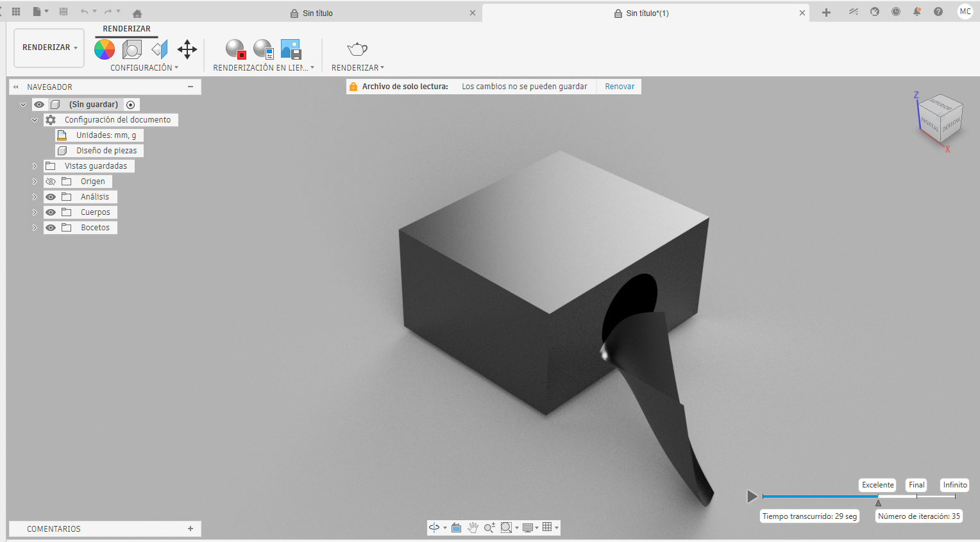980x542 pixels.
Task: Capture the canvas image
Action: coord(291,49)
